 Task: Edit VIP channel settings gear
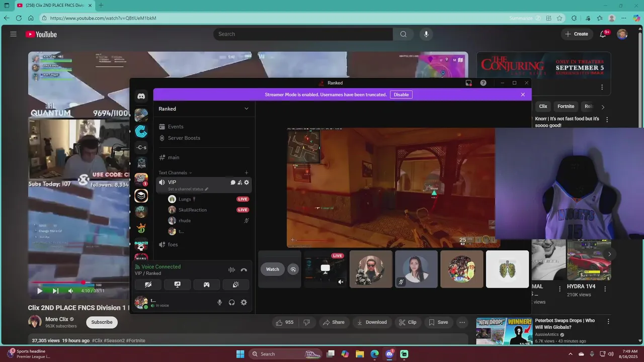point(247,183)
